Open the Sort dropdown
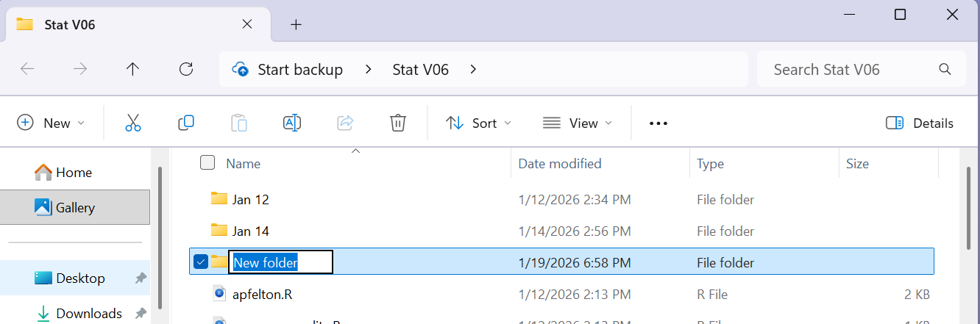The height and width of the screenshot is (324, 980). (478, 123)
